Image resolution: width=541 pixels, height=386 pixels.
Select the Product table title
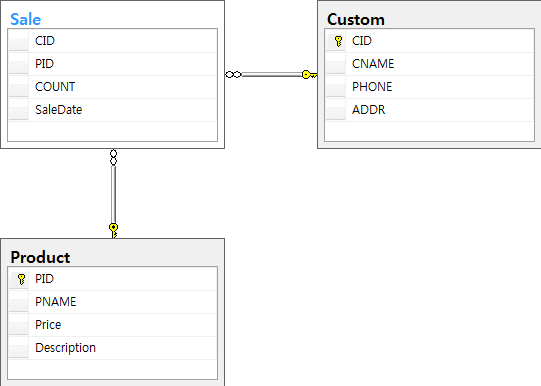[x=40, y=257]
